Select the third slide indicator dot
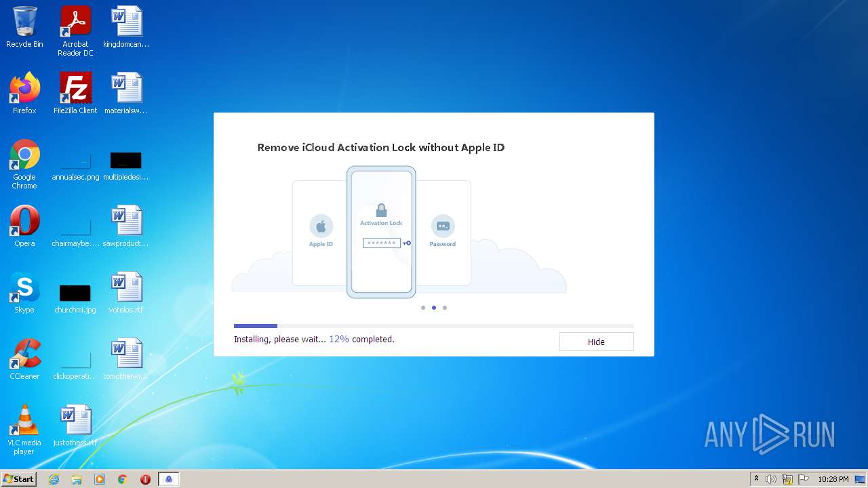The height and width of the screenshot is (488, 868). (445, 308)
